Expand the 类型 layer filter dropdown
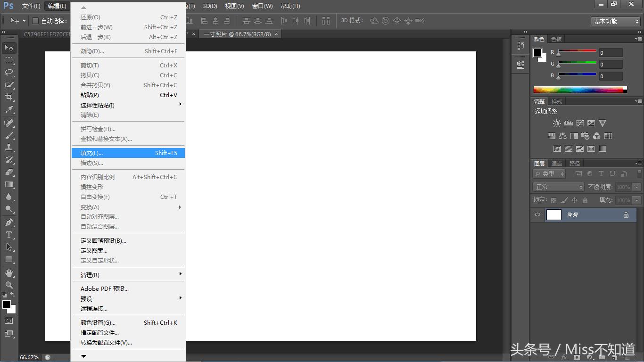The height and width of the screenshot is (362, 644). click(x=549, y=174)
